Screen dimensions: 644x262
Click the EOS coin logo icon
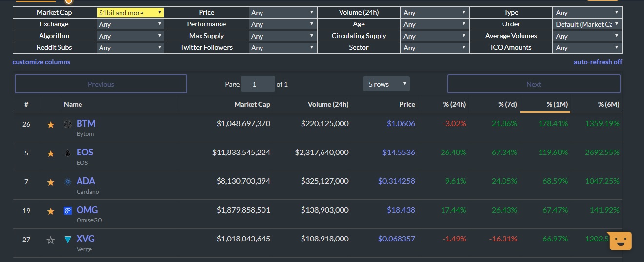click(68, 153)
